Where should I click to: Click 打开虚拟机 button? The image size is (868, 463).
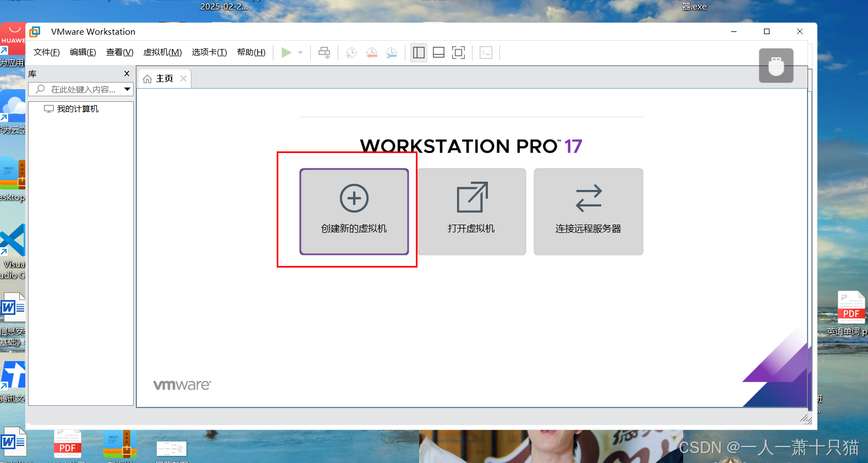(x=471, y=211)
